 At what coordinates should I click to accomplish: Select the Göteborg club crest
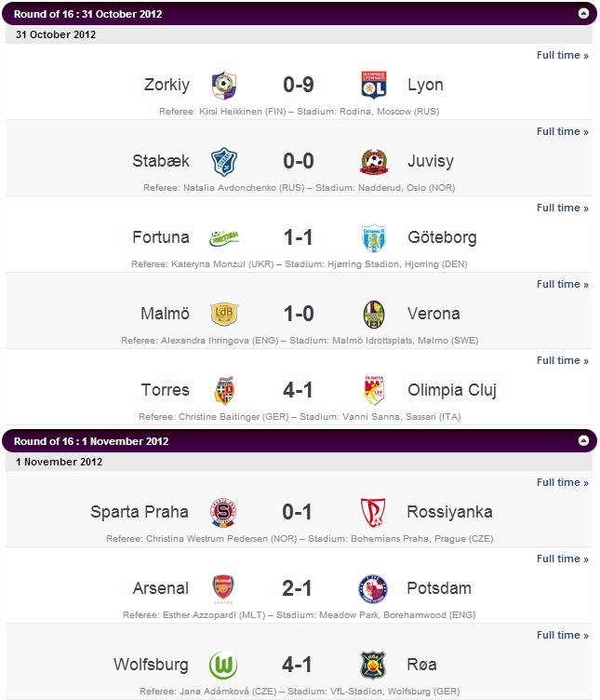373,238
